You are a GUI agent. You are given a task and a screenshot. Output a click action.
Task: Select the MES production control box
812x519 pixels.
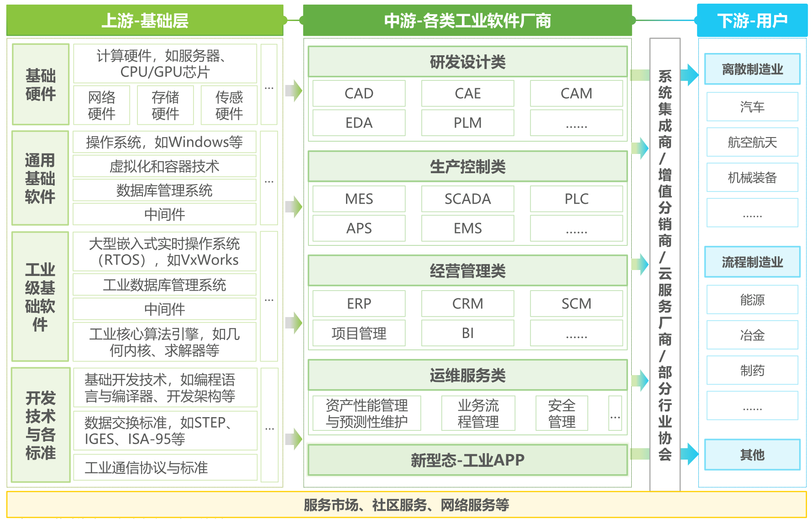tap(359, 199)
